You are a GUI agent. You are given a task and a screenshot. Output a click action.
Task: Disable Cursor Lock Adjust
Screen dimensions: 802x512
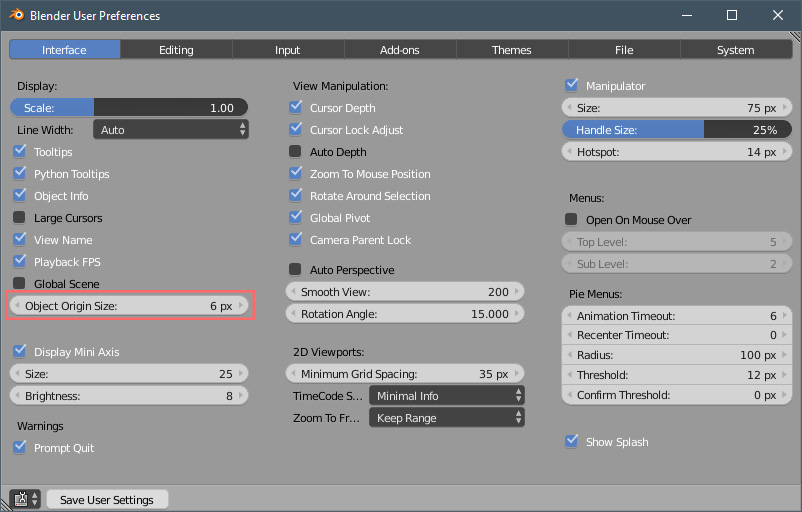tap(295, 129)
